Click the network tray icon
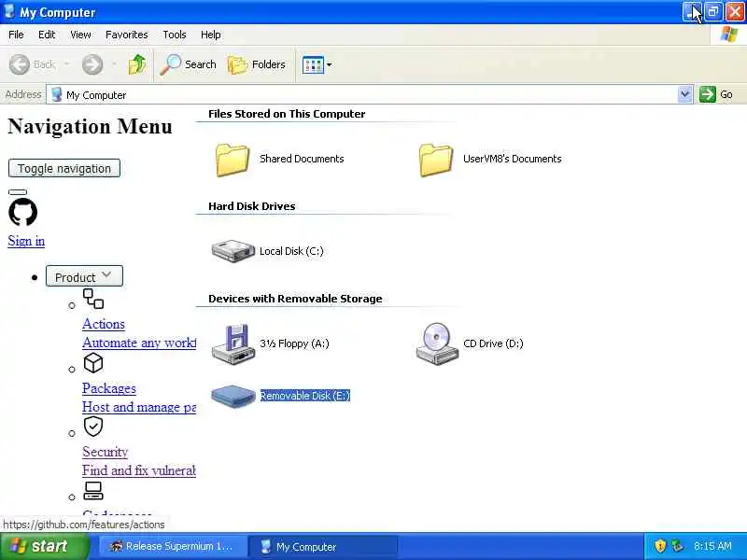 (x=678, y=546)
